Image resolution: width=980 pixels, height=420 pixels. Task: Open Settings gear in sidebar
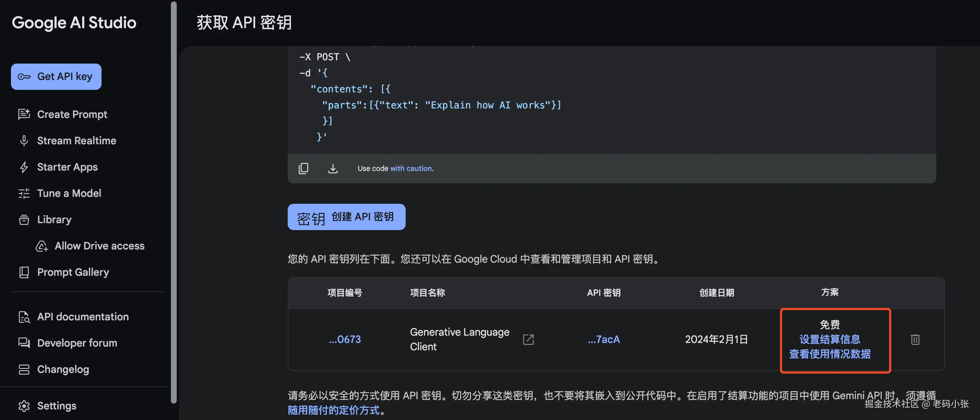pos(24,405)
